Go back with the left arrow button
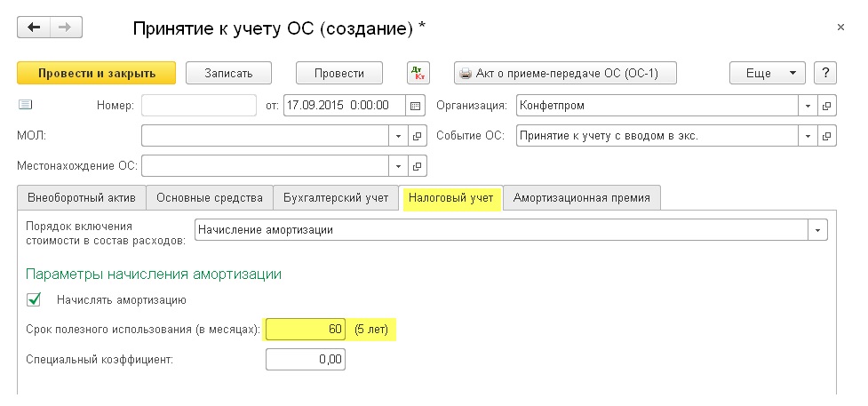The image size is (868, 406). pyautogui.click(x=34, y=28)
